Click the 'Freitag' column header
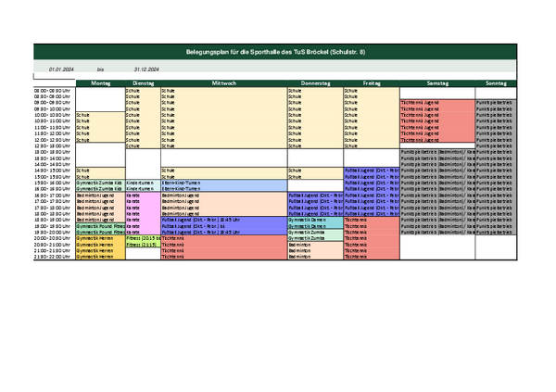The width and height of the screenshot is (556, 392). (x=372, y=83)
